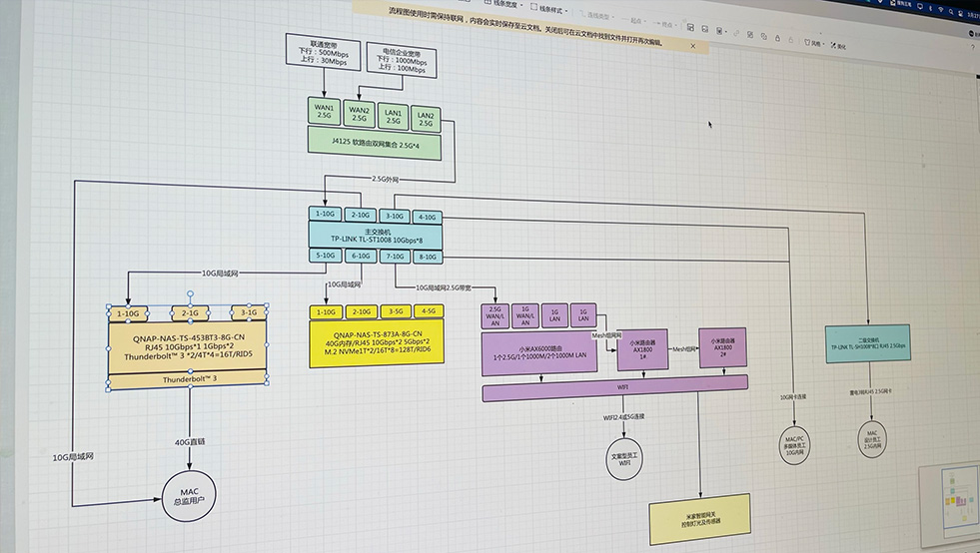Click the 10G网卡连接 connector label

pos(793,397)
